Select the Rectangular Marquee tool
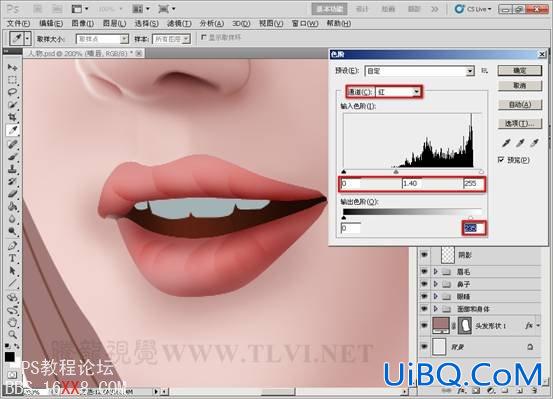This screenshot has width=553, height=399. (12, 80)
